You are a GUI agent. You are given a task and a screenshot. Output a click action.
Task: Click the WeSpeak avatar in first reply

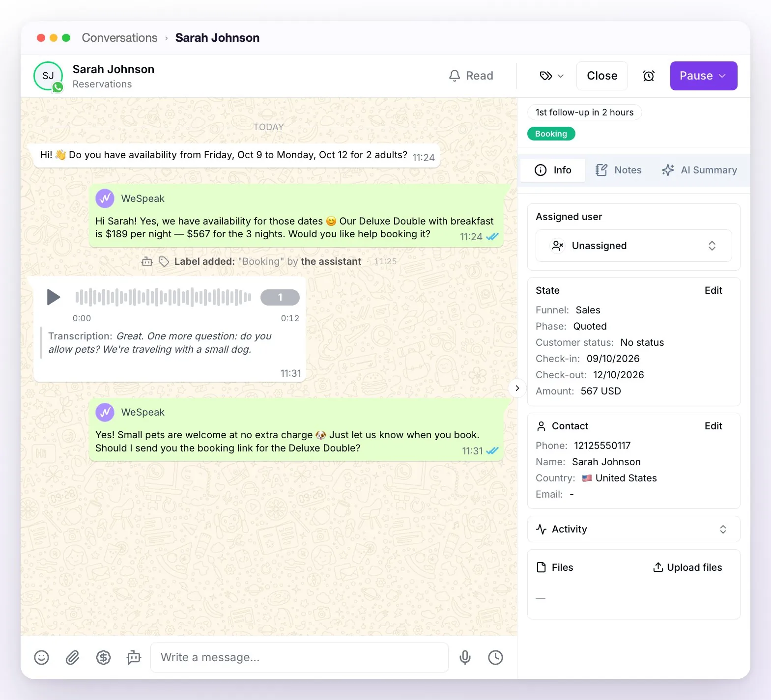point(105,198)
